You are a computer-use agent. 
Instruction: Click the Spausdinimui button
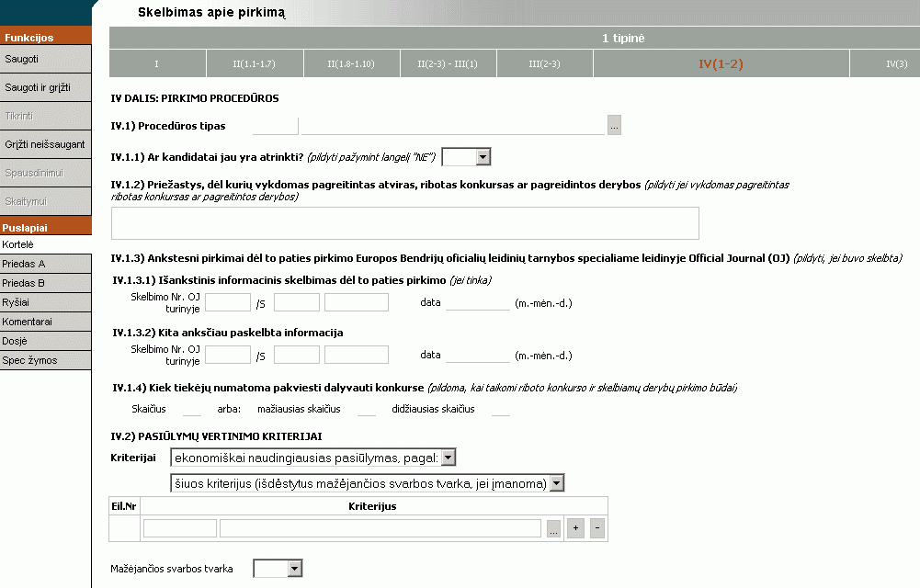46,174
